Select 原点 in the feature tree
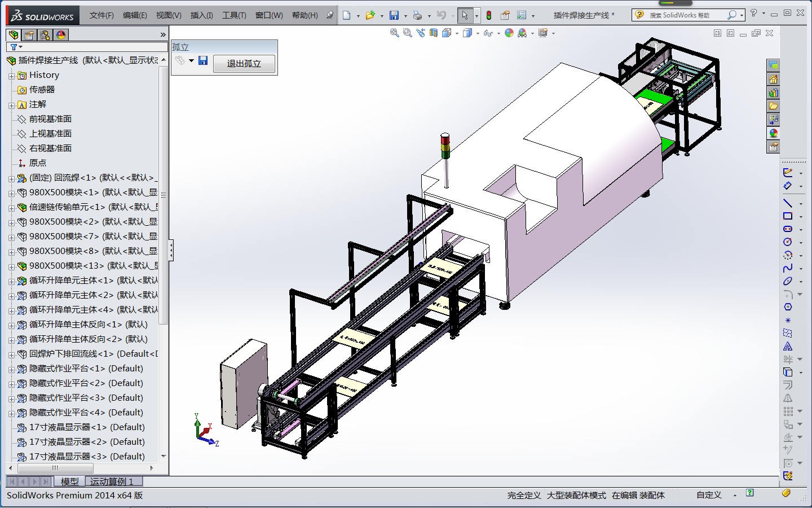 [38, 163]
